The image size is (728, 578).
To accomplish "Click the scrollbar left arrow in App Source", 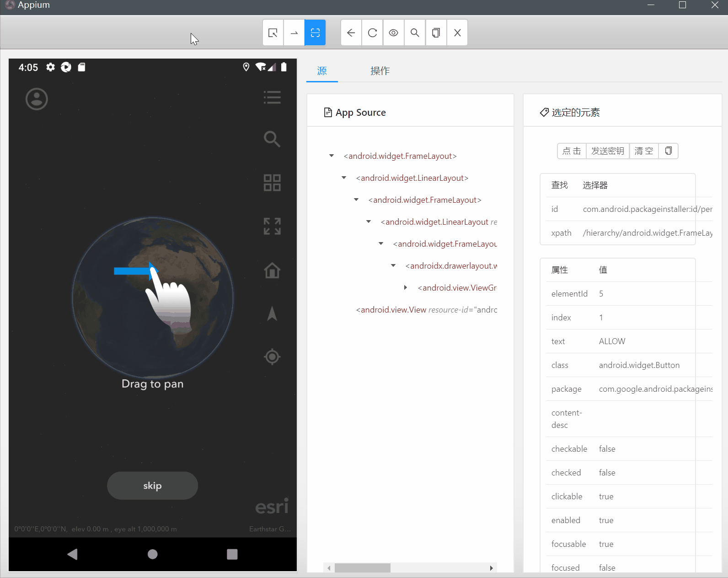I will [329, 568].
